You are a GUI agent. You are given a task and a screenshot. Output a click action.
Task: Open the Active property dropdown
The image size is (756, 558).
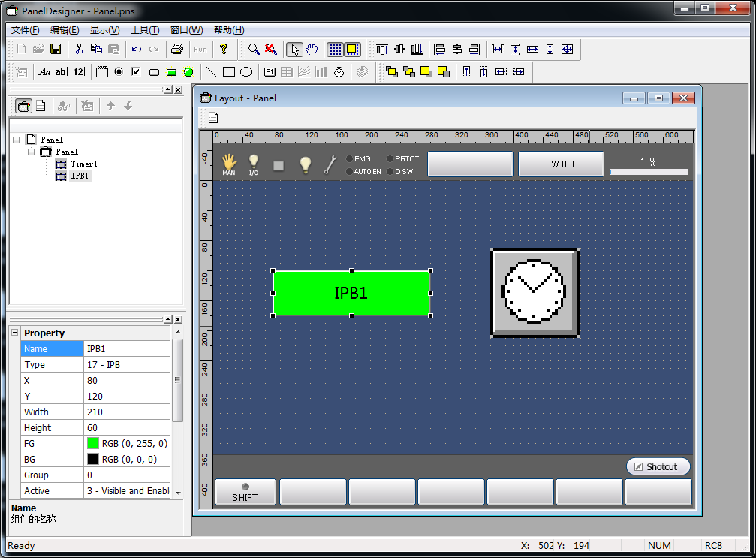pyautogui.click(x=178, y=491)
